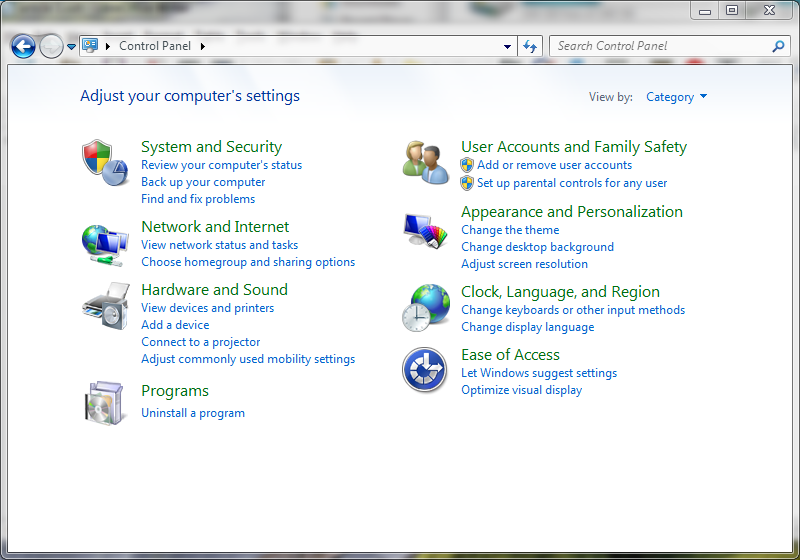Click Uninstall a program

pyautogui.click(x=193, y=413)
